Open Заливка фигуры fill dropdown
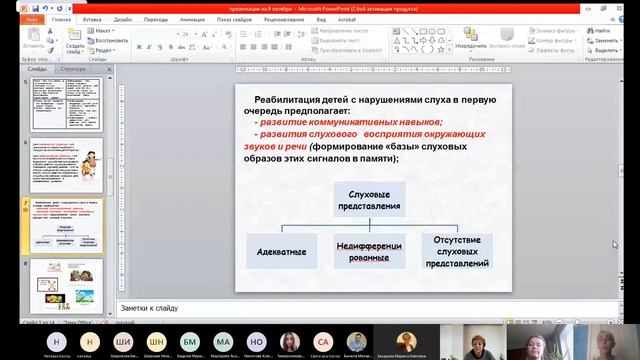The image size is (640, 360). pos(552,31)
